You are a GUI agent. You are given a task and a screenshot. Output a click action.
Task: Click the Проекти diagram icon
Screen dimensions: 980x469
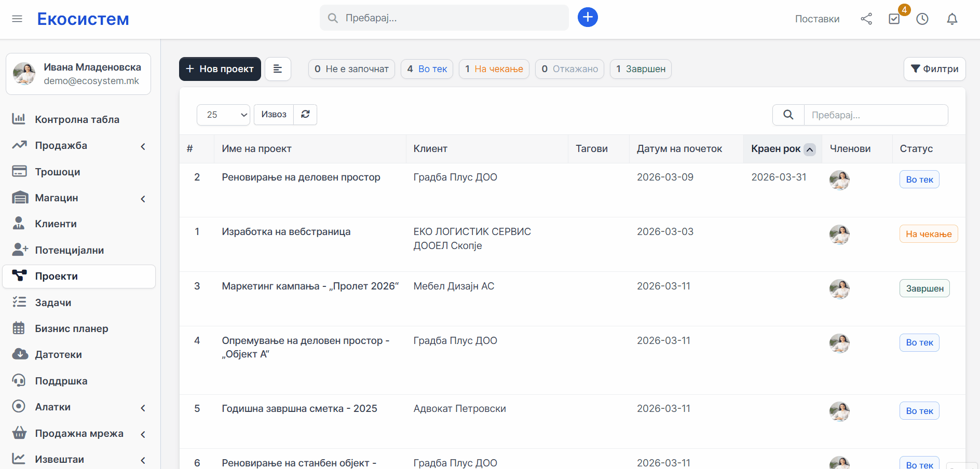(19, 276)
